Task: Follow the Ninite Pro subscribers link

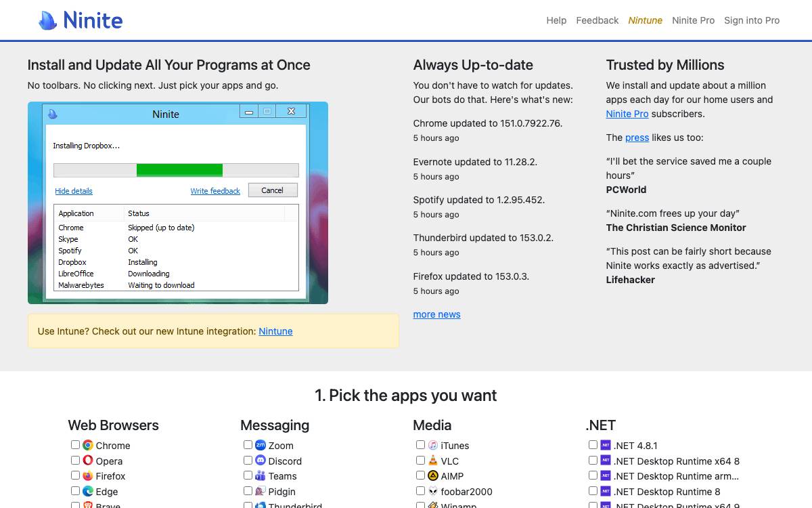Action: pos(627,114)
